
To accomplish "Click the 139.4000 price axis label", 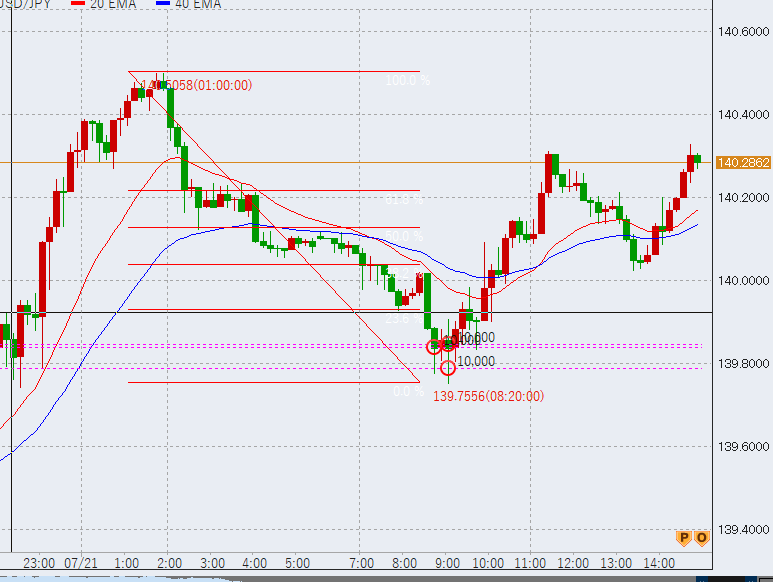I will tap(743, 529).
